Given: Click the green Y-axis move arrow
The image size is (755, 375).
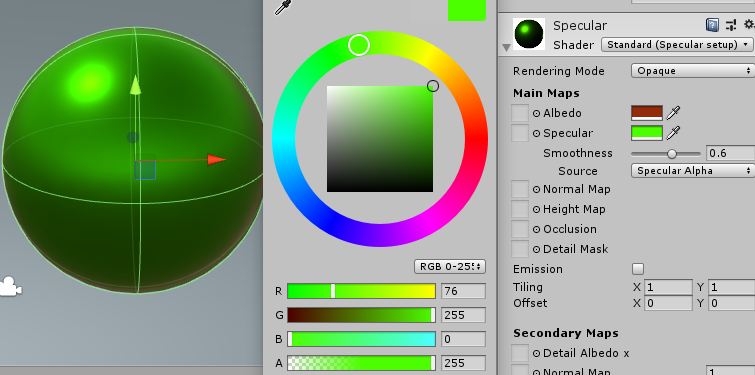Looking at the screenshot, I should coord(136,85).
